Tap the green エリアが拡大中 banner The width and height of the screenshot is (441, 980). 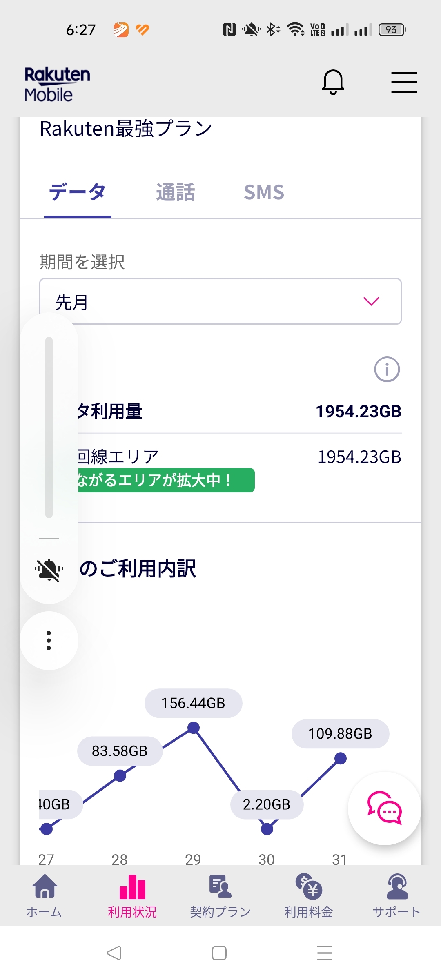coord(165,480)
